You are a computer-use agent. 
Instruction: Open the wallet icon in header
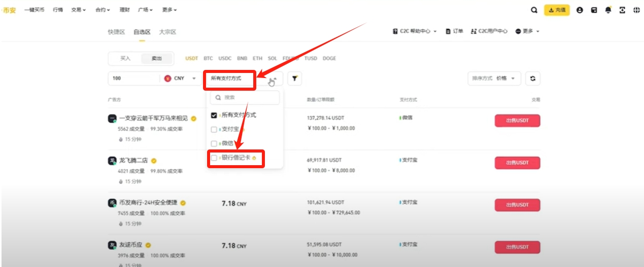(594, 10)
